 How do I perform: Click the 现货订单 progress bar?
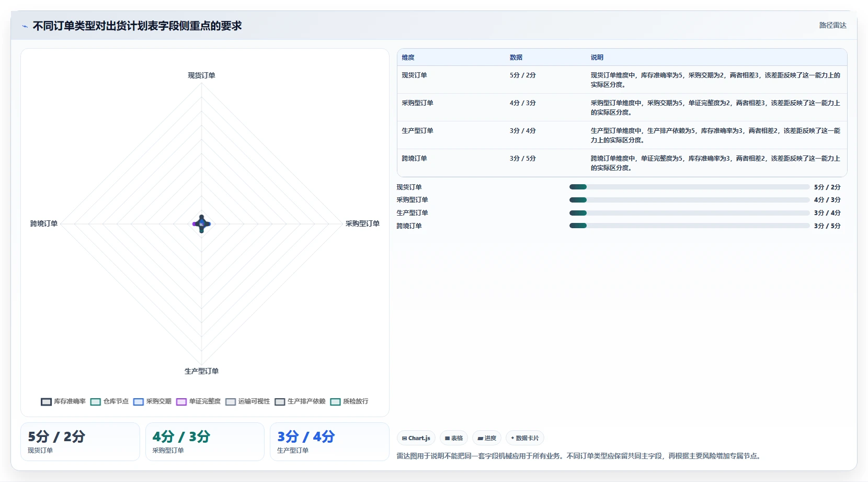click(x=689, y=187)
